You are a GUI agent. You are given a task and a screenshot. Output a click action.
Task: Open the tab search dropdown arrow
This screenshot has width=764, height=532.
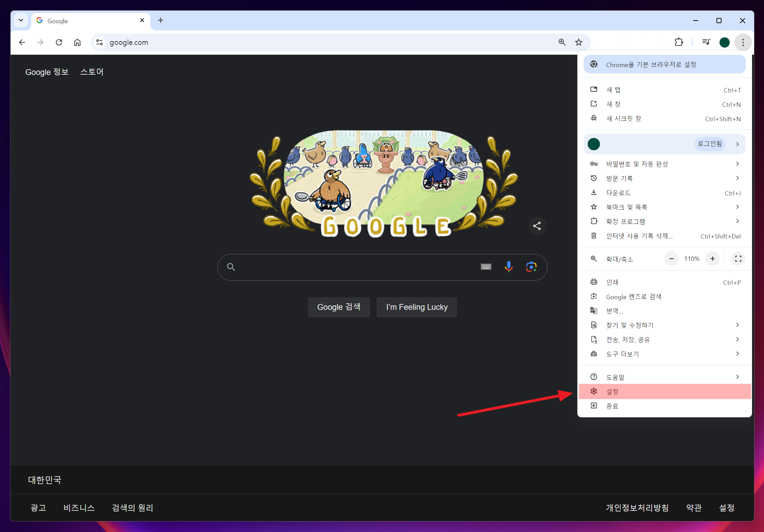(x=21, y=20)
